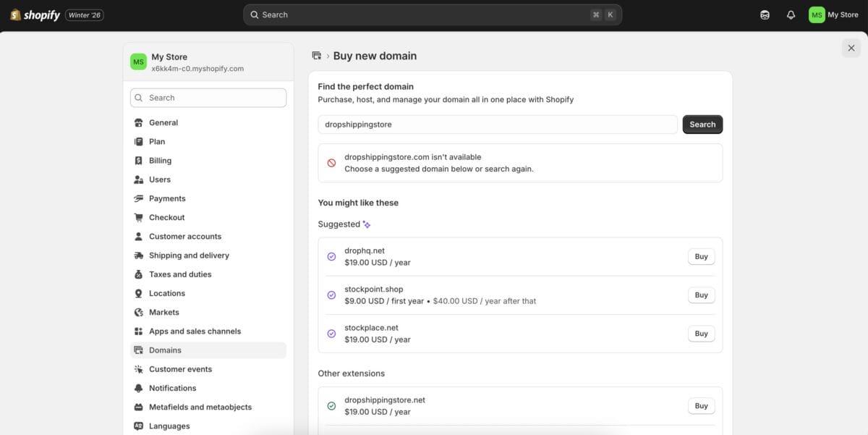Viewport: 868px width, 435px height.
Task: Open notifications via the bell icon
Action: pos(791,14)
